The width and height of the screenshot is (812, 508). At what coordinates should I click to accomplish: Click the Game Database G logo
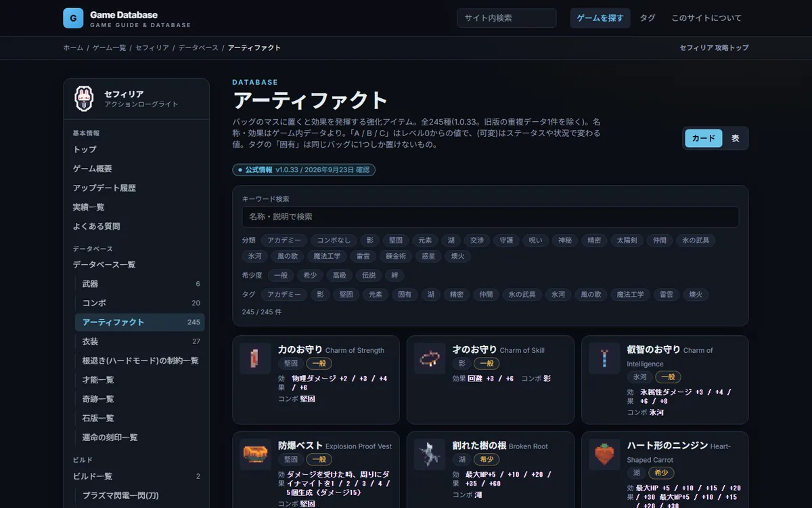point(73,18)
